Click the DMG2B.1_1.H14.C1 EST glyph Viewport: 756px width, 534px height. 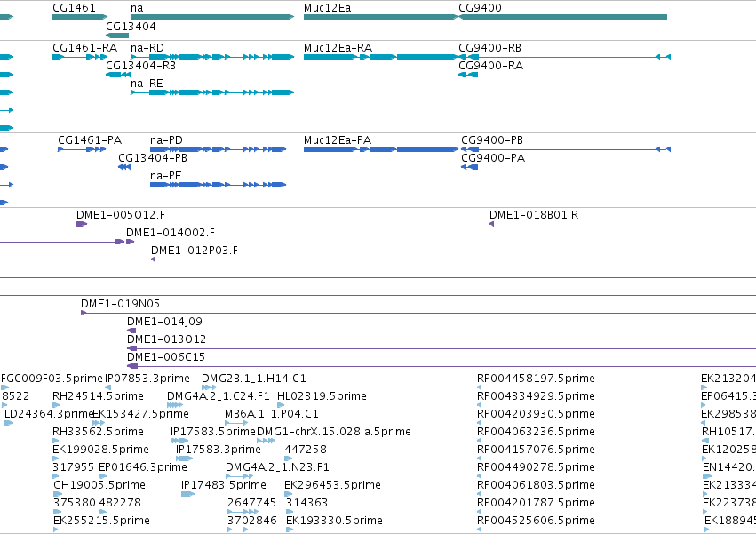(209, 387)
